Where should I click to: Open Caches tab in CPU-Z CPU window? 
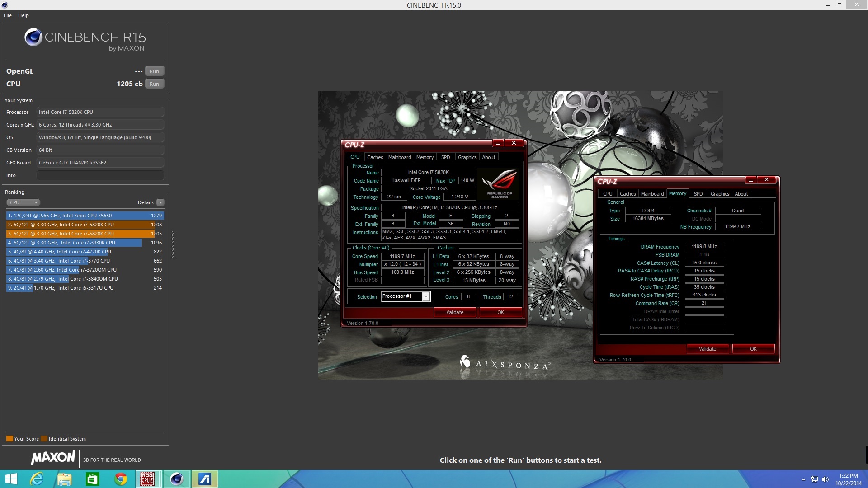tap(375, 157)
